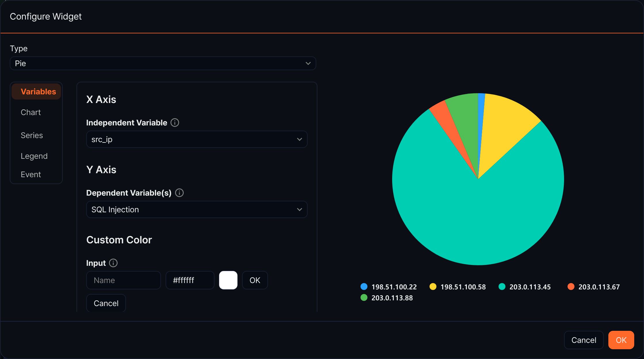
Task: Click the Custom Color Input info icon
Action: coord(113,263)
